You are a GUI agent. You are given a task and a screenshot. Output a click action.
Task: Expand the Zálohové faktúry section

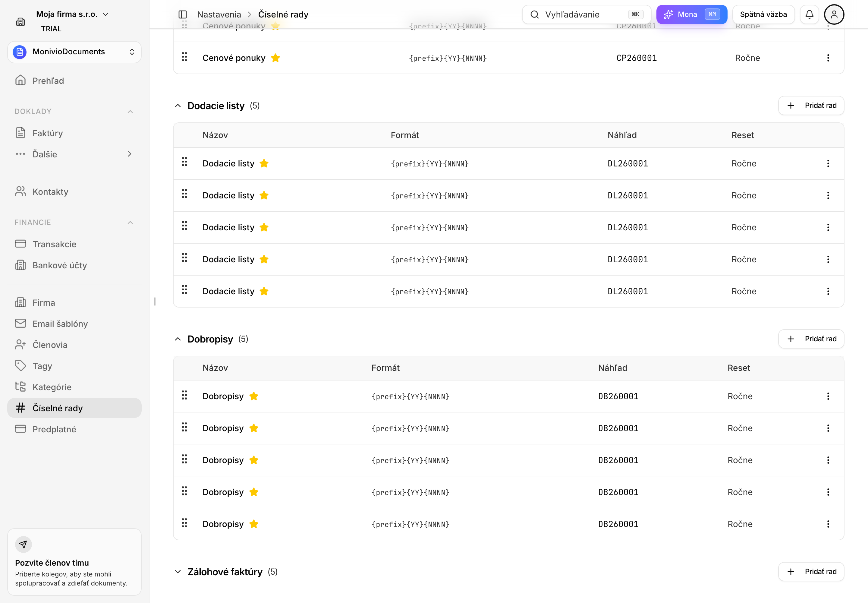click(178, 572)
